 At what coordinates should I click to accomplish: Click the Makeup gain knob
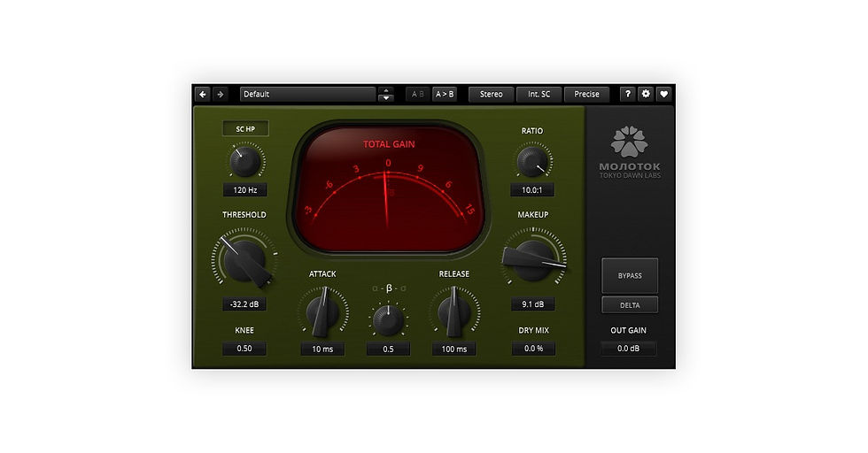(532, 260)
